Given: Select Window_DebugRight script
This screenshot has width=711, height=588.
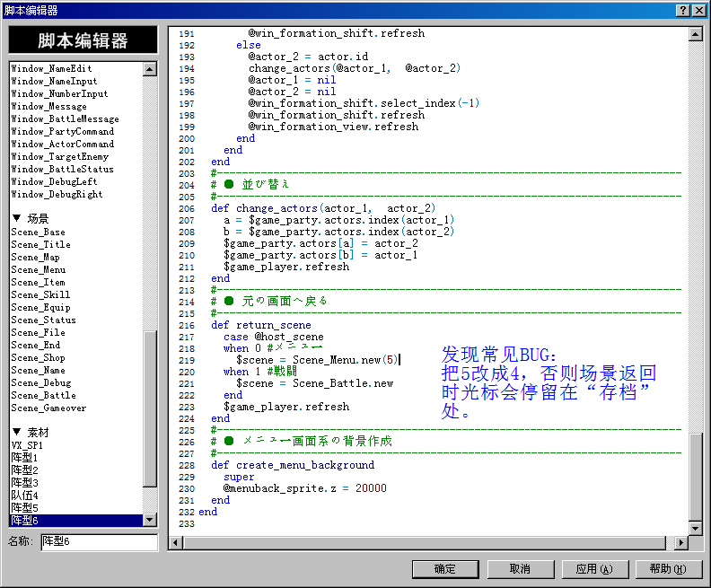Looking at the screenshot, I should pos(57,195).
